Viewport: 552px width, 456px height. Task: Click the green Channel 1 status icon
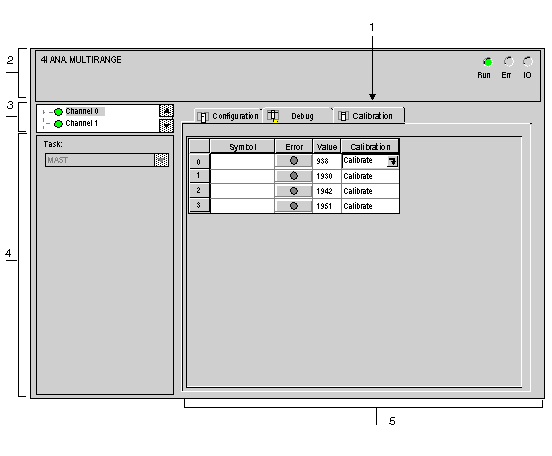[x=58, y=124]
